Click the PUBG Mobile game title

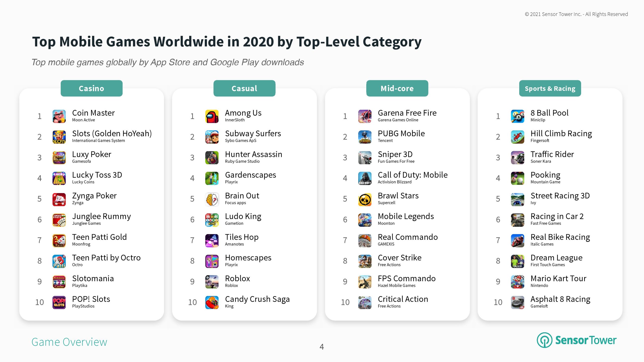[401, 133]
